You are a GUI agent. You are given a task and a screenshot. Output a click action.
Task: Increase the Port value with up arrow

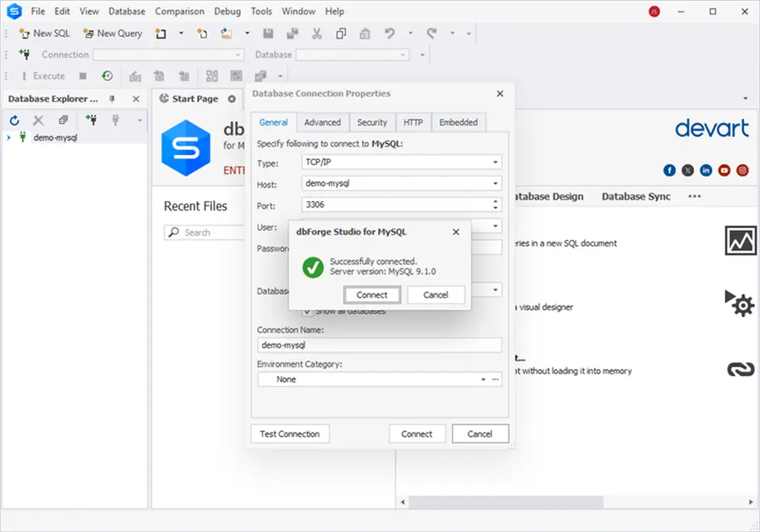pos(496,202)
